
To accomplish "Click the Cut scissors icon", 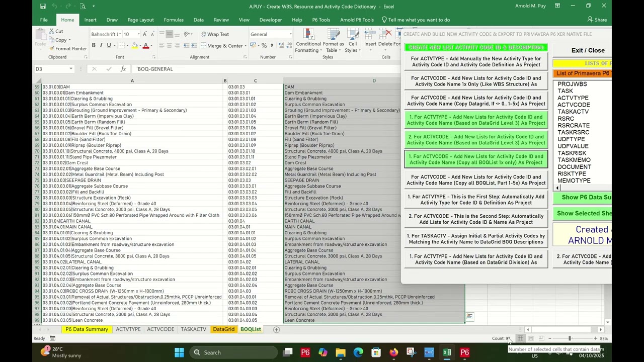I will 51,31.
